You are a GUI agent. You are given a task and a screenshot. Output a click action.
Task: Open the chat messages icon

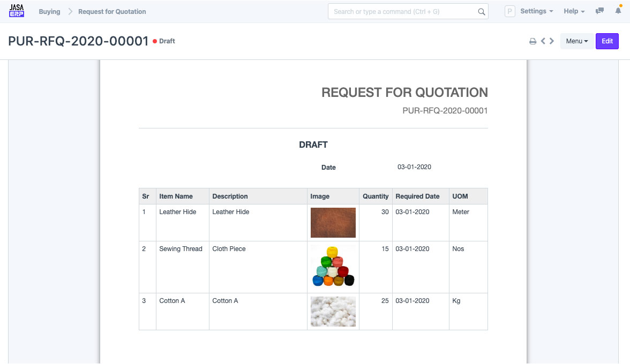(x=600, y=11)
